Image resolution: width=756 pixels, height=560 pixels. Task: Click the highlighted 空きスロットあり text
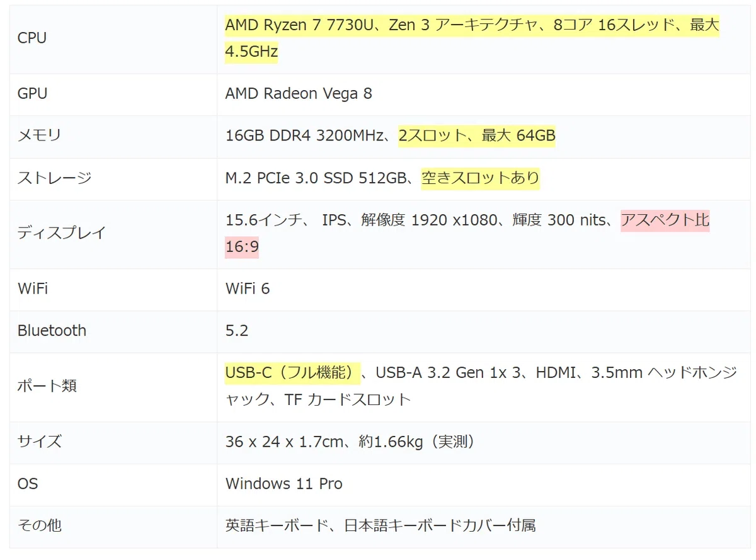pyautogui.click(x=481, y=178)
